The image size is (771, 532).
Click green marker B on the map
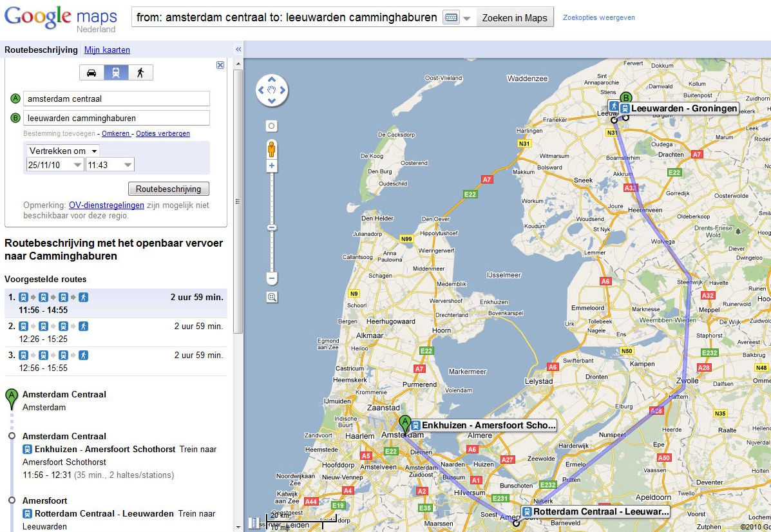click(625, 97)
